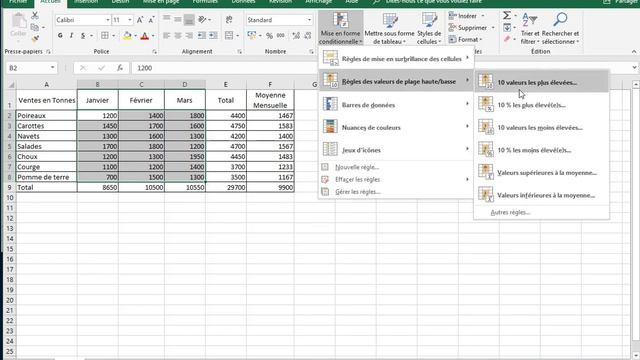Viewport: 640px width, 360px height.
Task: Open Barres de données submenu
Action: coord(396,105)
